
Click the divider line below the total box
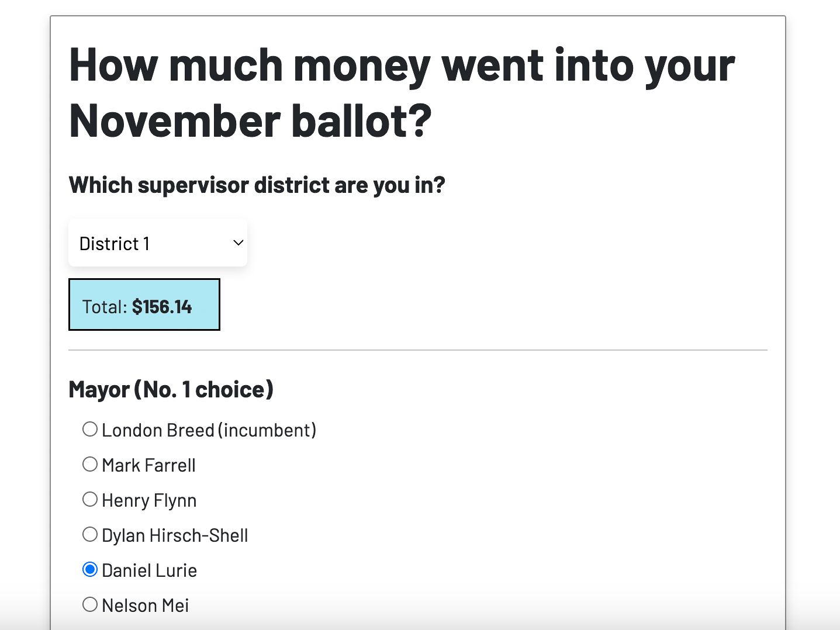[418, 350]
